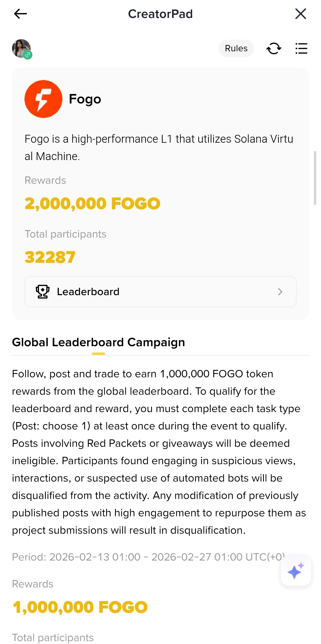Tap the 1,000,000 FOGO campaign reward

point(80,607)
